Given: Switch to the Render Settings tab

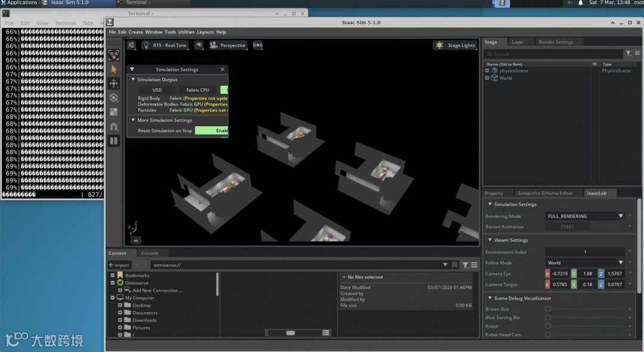Looking at the screenshot, I should coord(556,42).
